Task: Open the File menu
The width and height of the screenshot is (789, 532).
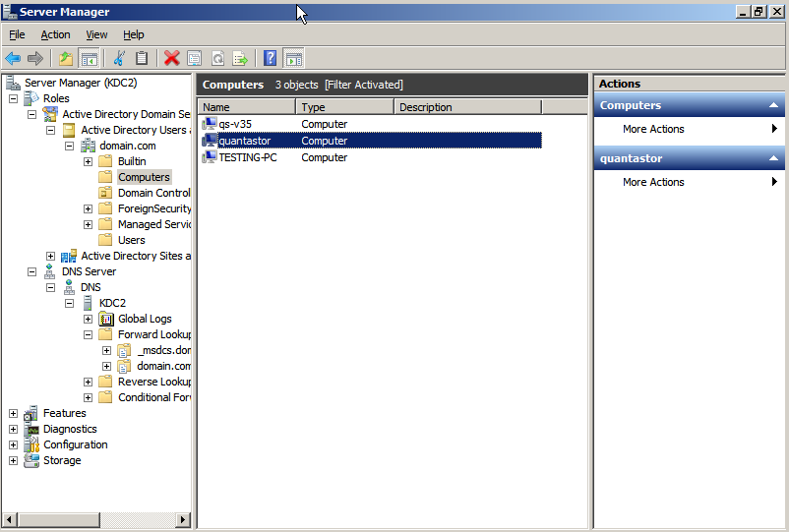Action: [x=17, y=34]
